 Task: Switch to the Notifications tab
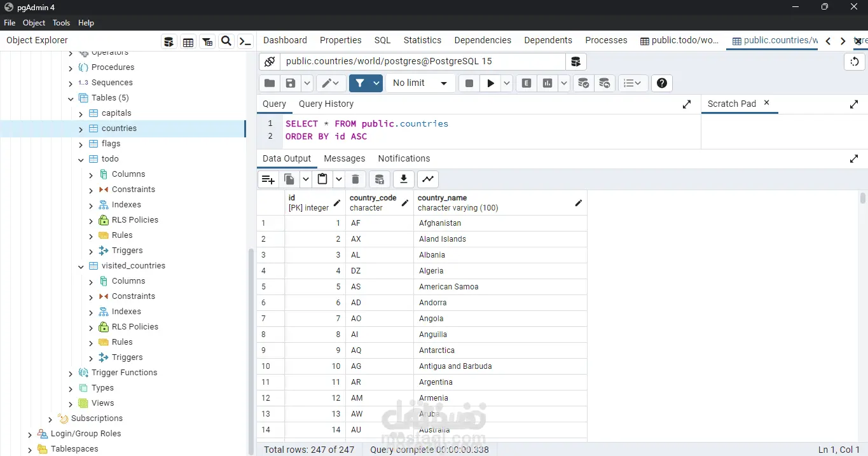[x=404, y=158]
